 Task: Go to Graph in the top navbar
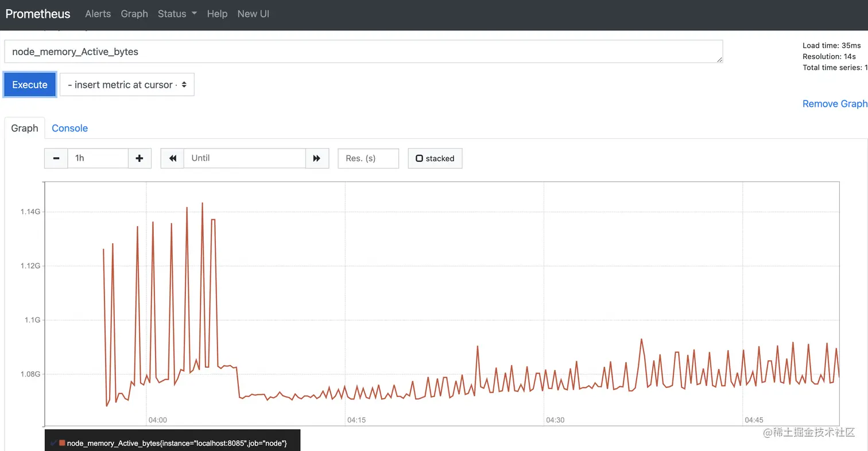pos(134,14)
